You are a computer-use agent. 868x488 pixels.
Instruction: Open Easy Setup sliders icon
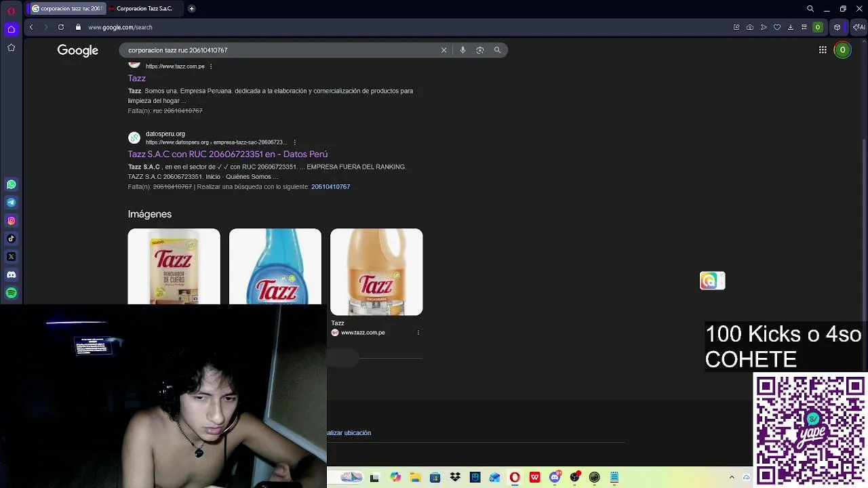tap(804, 27)
